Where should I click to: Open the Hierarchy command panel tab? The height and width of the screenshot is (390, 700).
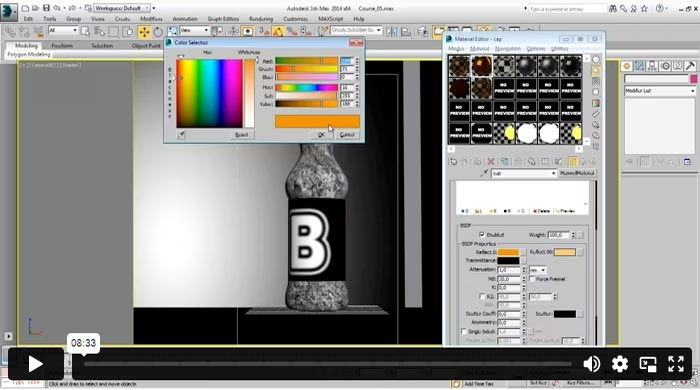click(652, 66)
